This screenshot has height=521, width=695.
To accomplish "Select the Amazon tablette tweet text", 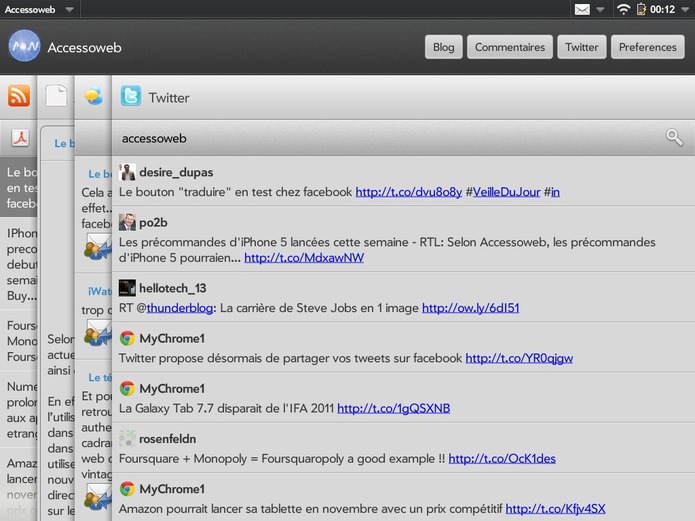I will [x=310, y=509].
